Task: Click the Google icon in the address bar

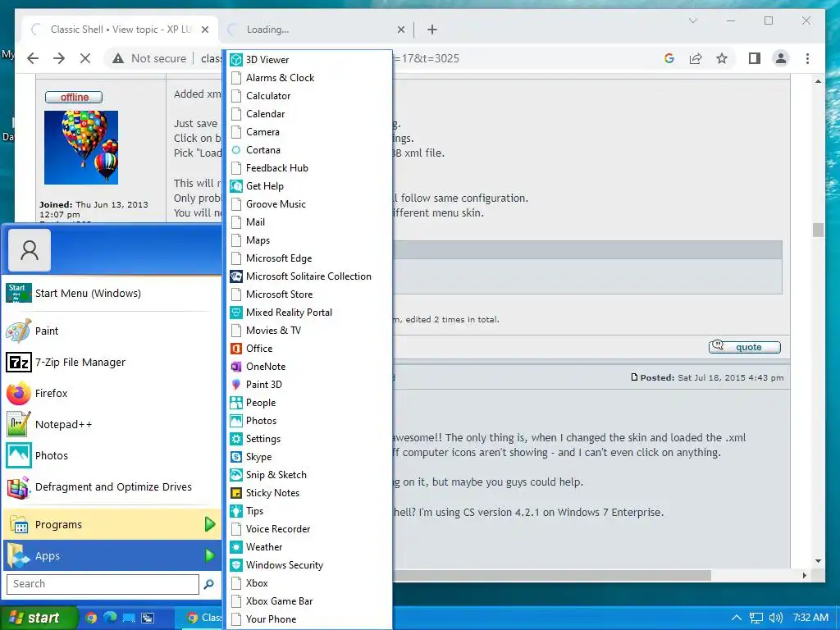Action: 669,58
